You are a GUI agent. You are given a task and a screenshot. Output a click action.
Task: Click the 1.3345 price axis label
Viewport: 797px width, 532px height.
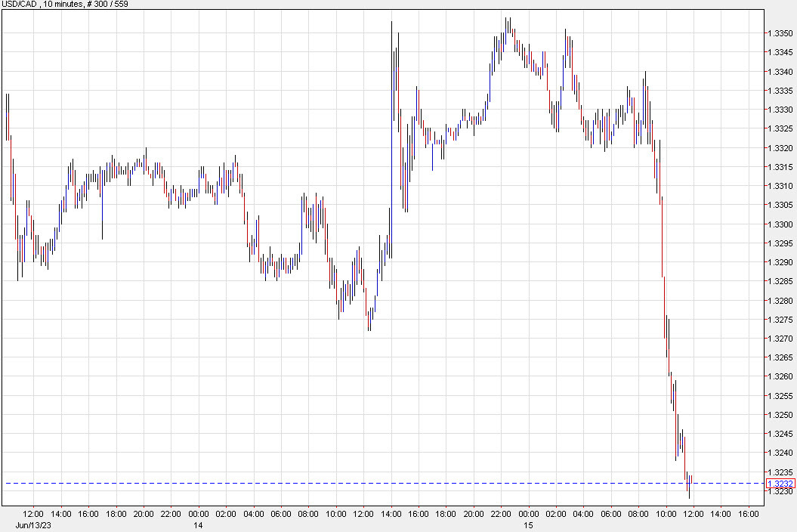tap(780, 52)
